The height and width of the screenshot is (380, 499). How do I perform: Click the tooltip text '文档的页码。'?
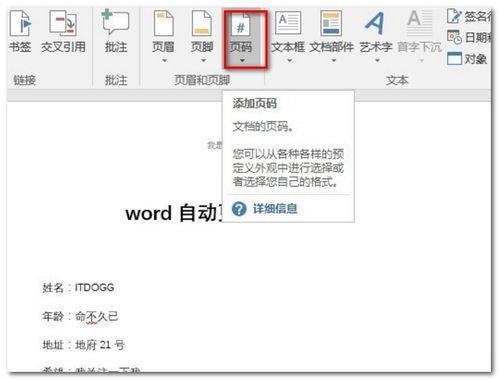coord(263,127)
